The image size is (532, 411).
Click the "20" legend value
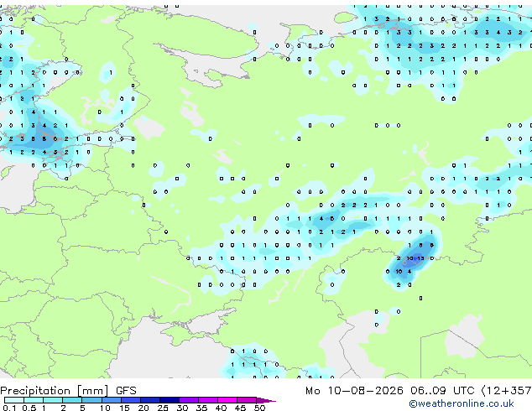143,408
